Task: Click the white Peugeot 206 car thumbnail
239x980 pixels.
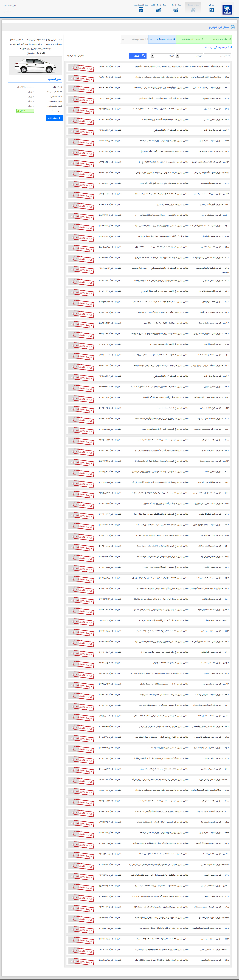Action: pos(35,66)
